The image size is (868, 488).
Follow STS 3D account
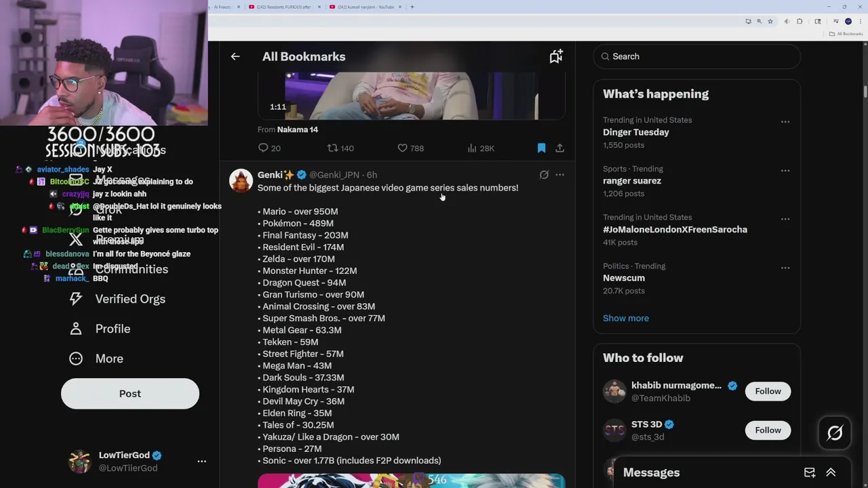coord(768,430)
